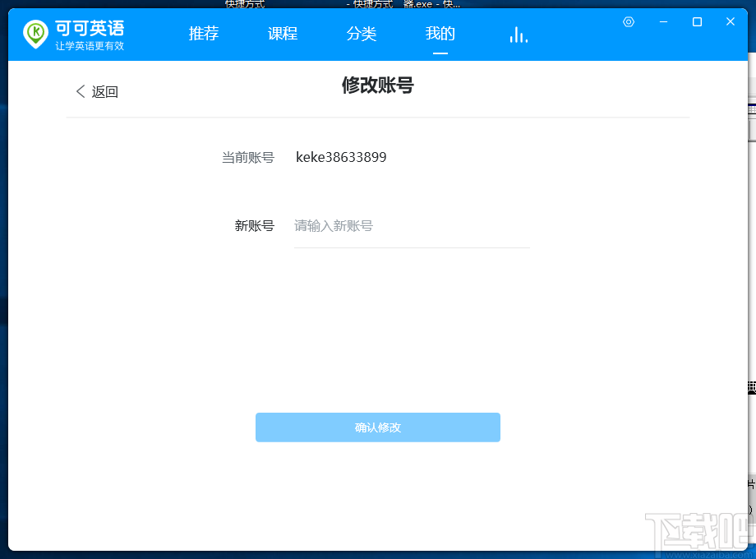
Task: Open the settings gear icon
Action: (x=629, y=21)
